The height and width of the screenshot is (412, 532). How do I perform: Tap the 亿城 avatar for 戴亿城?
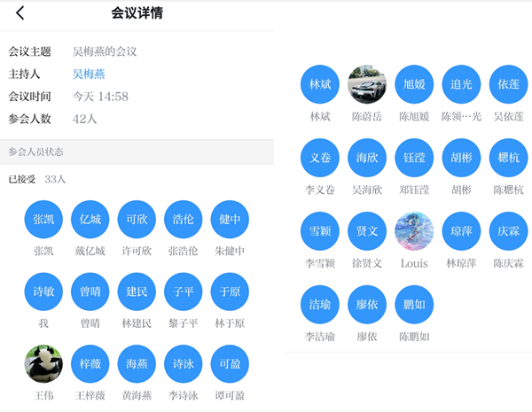tap(90, 220)
